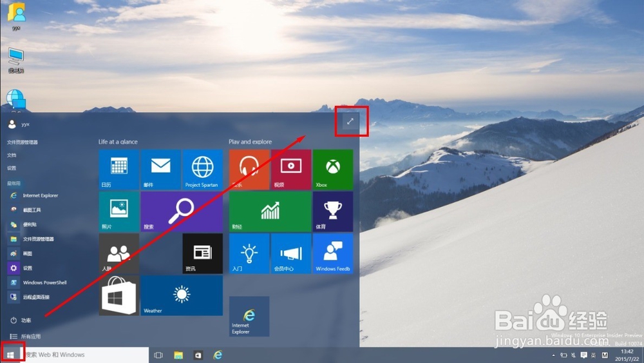Open 所有应用 All apps list
The height and width of the screenshot is (363, 644).
pyautogui.click(x=26, y=337)
